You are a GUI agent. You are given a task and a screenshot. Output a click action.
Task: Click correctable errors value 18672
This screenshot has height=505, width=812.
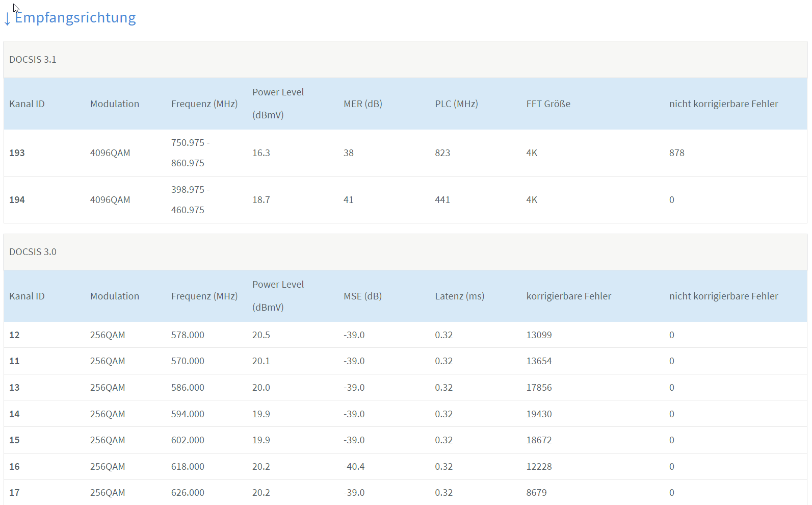click(x=539, y=440)
